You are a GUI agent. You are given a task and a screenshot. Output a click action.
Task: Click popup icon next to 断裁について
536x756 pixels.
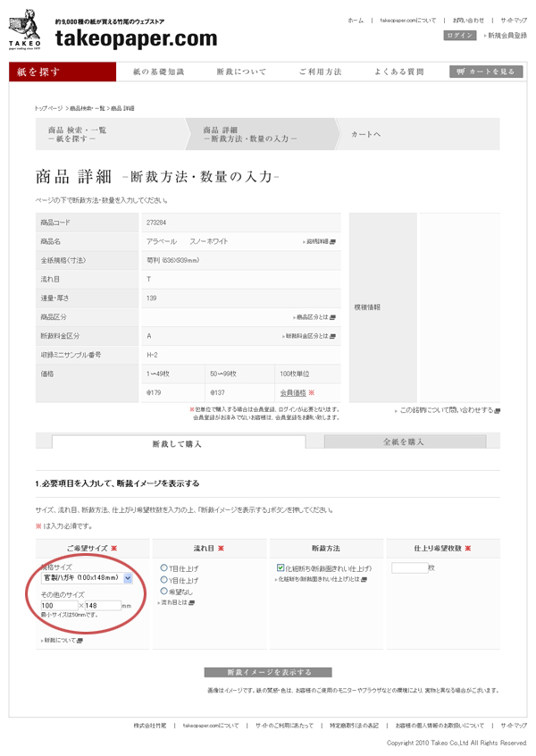coord(80,640)
